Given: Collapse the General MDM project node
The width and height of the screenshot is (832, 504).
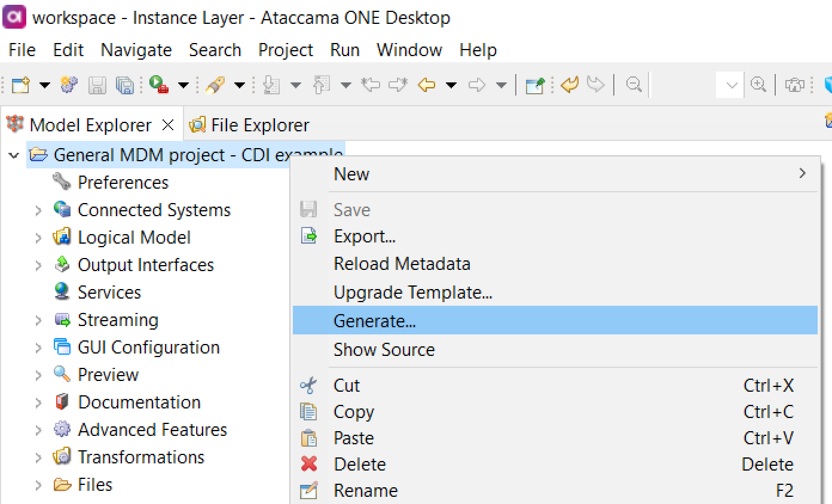Looking at the screenshot, I should [13, 155].
